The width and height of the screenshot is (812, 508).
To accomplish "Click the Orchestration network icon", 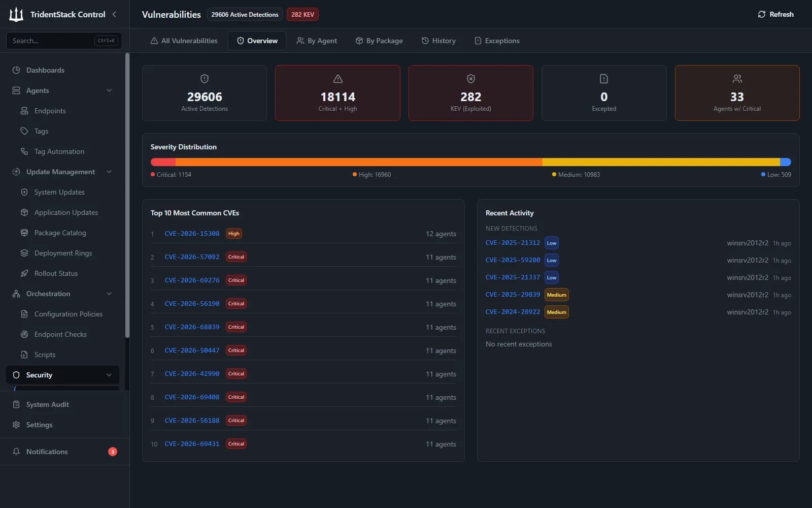I will pos(16,294).
